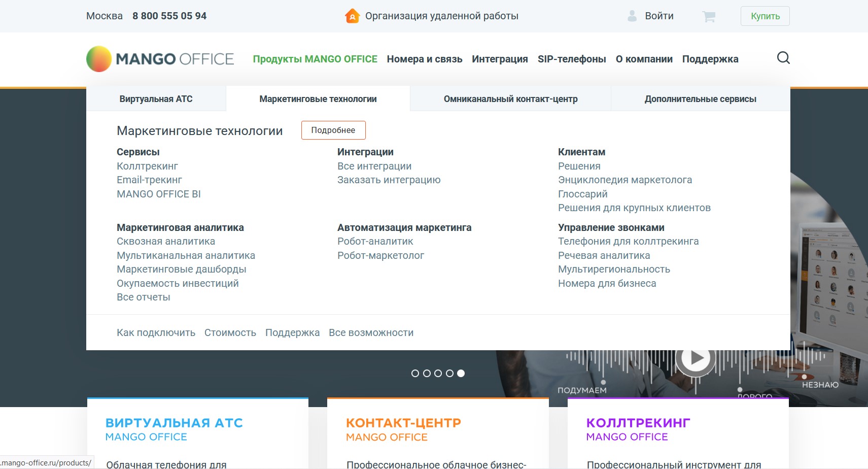This screenshot has width=868, height=469.
Task: Open the Дополнительные сервисы tab
Action: coord(700,99)
